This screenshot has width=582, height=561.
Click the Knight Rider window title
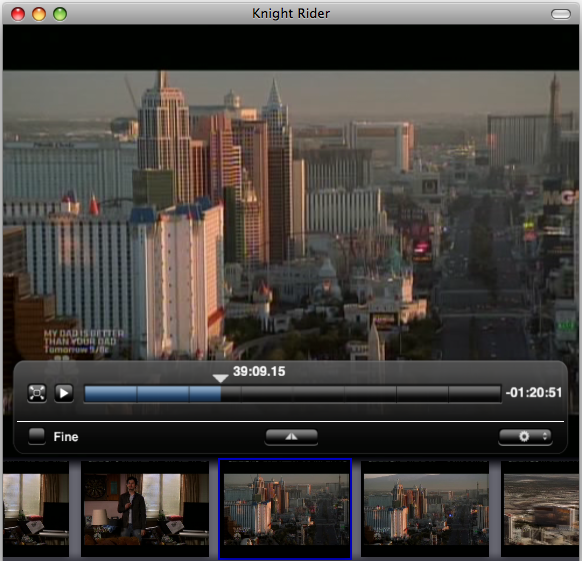tap(291, 14)
